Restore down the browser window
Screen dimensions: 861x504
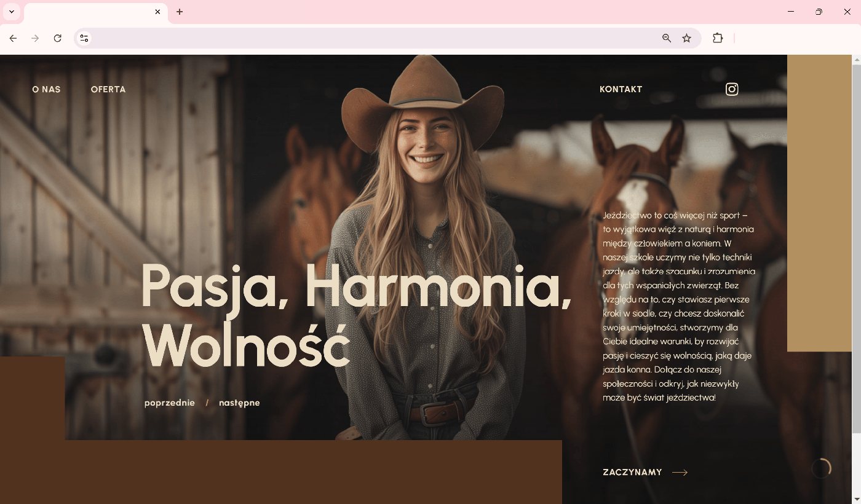(819, 12)
